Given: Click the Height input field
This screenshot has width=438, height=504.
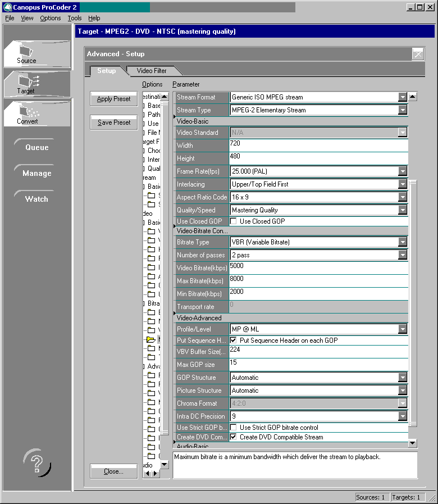Looking at the screenshot, I should point(318,158).
